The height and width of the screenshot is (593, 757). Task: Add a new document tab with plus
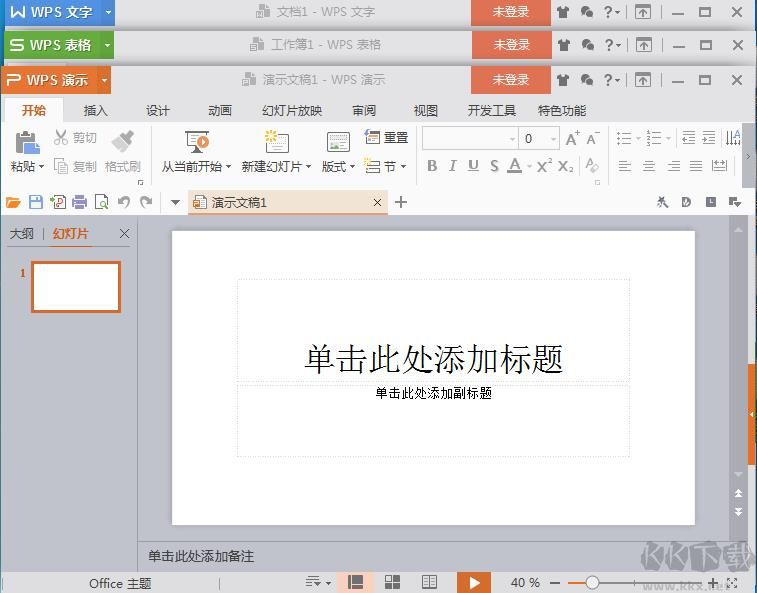(x=401, y=202)
